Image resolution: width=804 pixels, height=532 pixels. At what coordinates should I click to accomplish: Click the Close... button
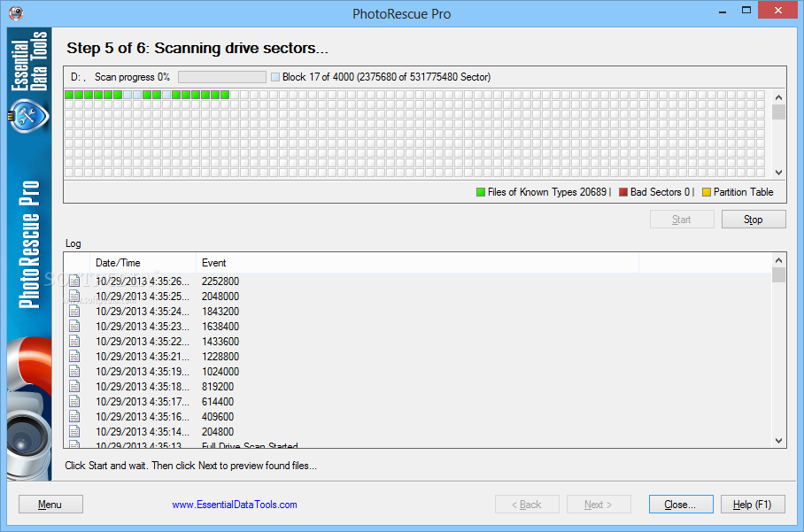point(681,505)
